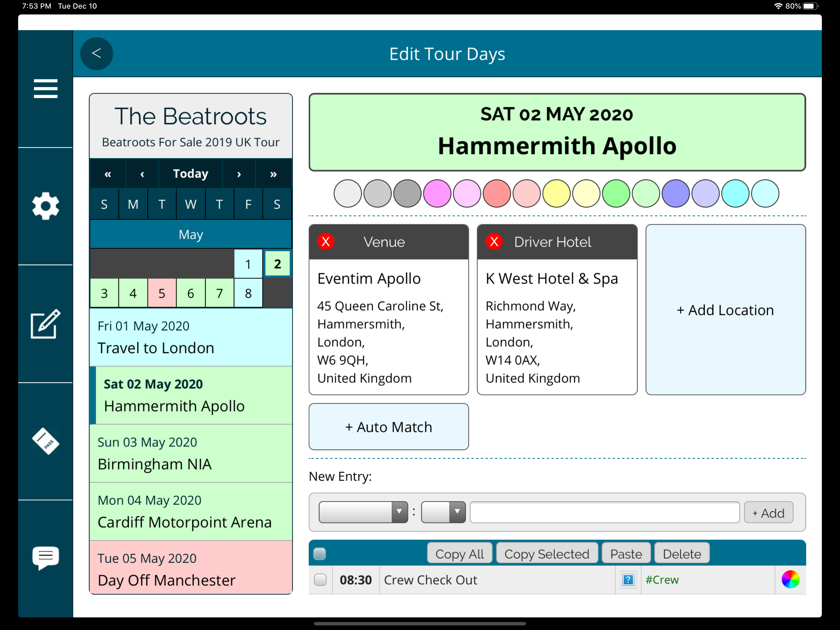Select the medium grey color swatch
Screen dimensions: 840x630
tap(378, 194)
